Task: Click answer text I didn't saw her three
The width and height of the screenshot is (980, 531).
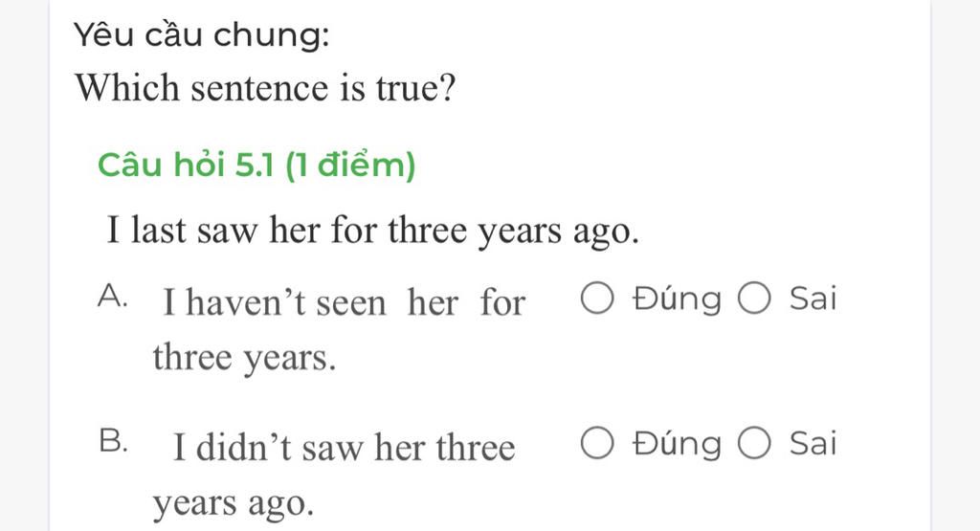Action: coord(344,448)
